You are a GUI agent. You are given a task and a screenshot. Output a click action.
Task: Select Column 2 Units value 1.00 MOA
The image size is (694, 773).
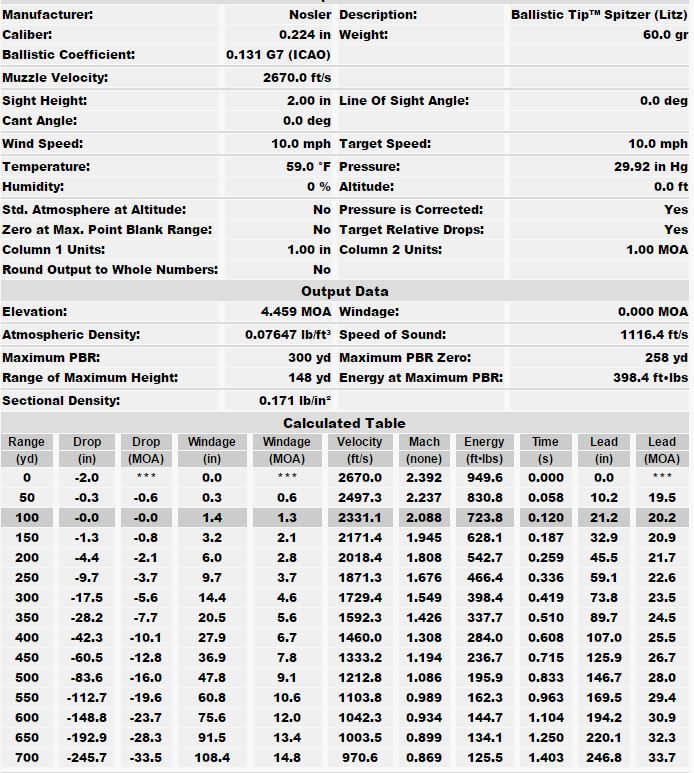pyautogui.click(x=657, y=250)
